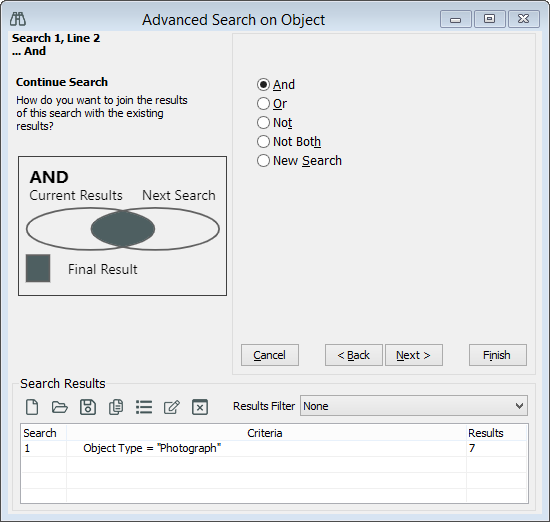550x522 pixels.
Task: Click the delete search line X icon
Action: coord(200,407)
